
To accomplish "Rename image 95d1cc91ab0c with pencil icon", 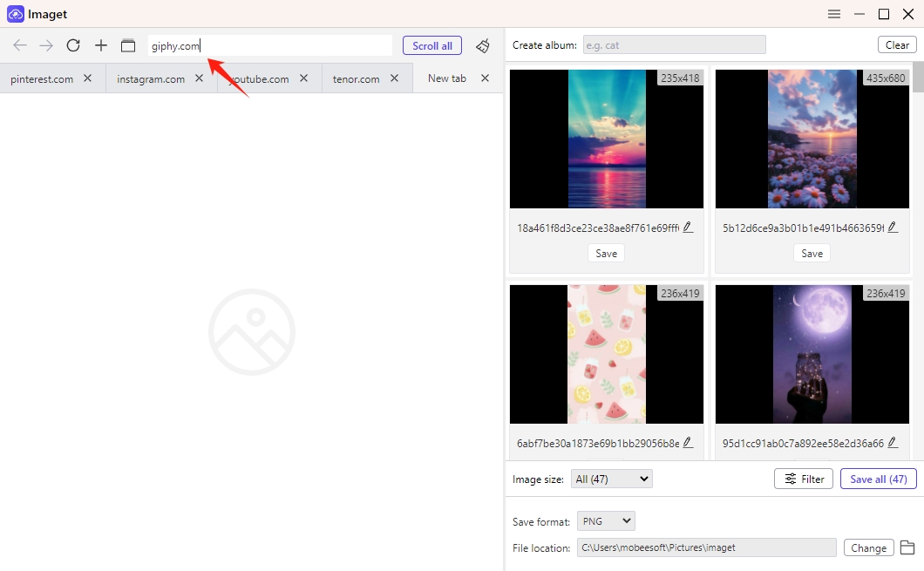I will tap(893, 443).
